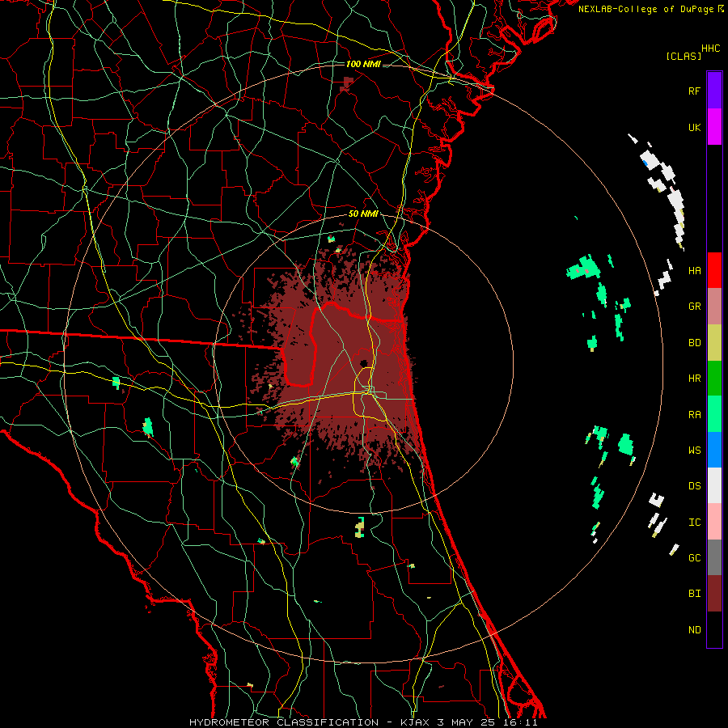Click the WS legend label
This screenshot has height=728, width=728.
694,451
